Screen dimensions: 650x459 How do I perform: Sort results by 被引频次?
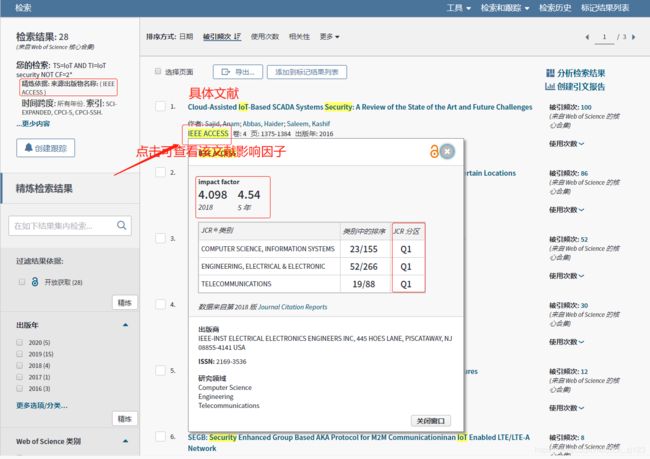pos(222,37)
